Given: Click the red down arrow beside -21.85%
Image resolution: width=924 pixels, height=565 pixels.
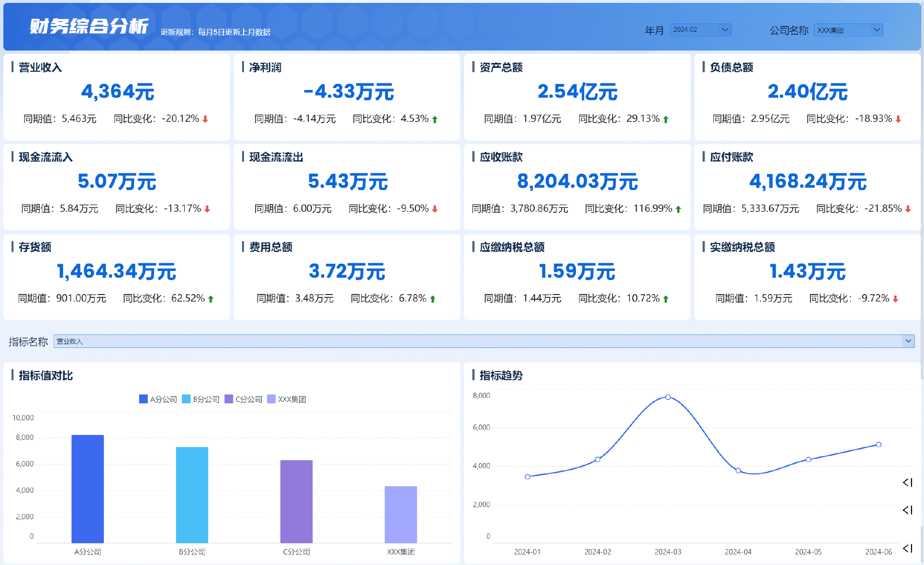Looking at the screenshot, I should tap(908, 209).
